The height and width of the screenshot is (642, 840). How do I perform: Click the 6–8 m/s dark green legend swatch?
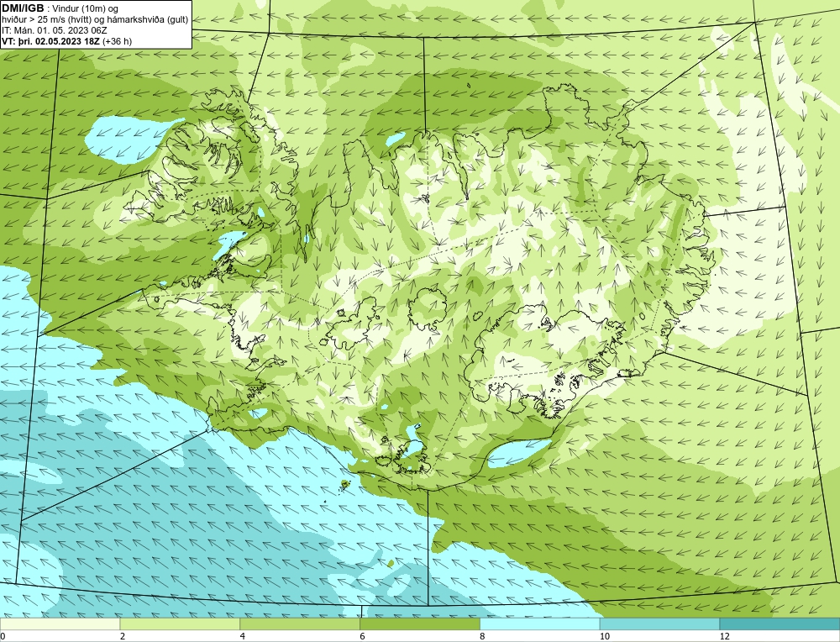tap(420, 624)
